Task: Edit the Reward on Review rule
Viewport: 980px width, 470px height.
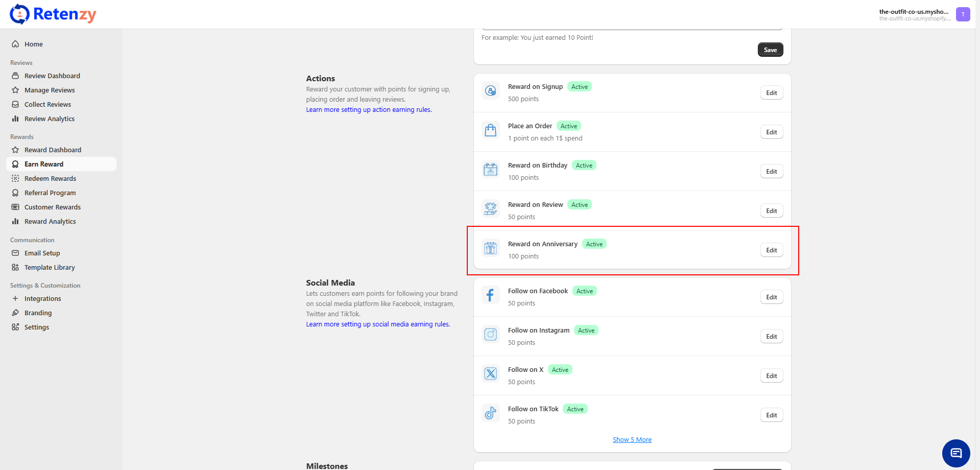Action: tap(771, 211)
